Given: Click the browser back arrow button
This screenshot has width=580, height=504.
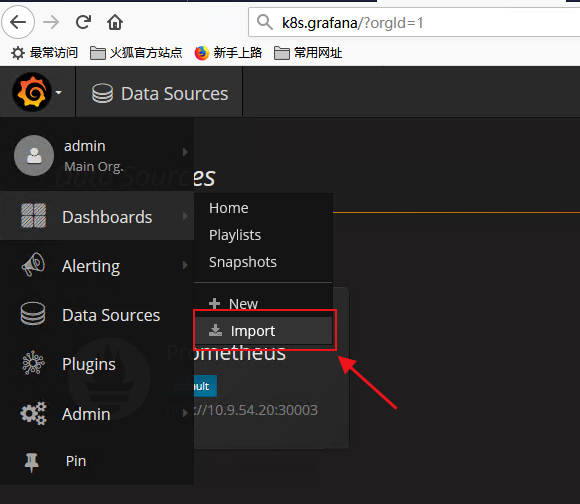Looking at the screenshot, I should 18,22.
